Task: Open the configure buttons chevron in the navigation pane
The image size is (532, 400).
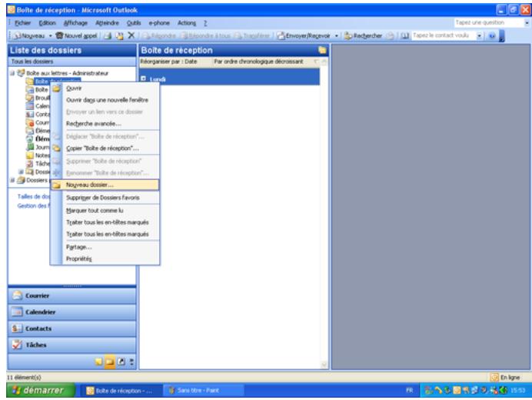Action: click(131, 362)
